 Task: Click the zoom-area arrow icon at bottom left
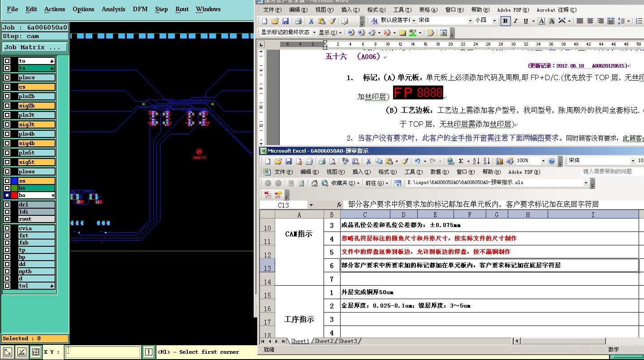8,352
